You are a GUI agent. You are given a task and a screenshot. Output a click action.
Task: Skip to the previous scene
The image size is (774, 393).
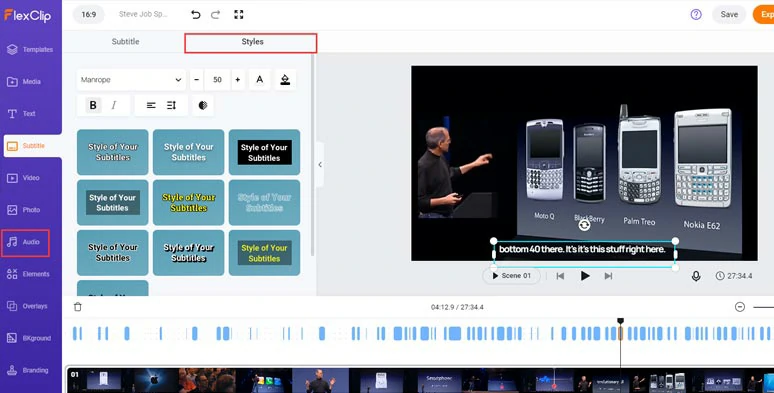click(560, 276)
